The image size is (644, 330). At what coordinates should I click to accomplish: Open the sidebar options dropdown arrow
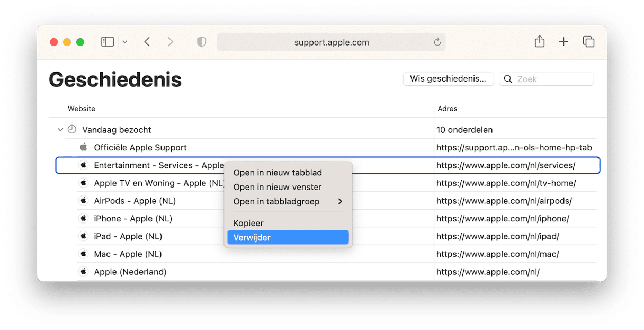click(x=125, y=42)
